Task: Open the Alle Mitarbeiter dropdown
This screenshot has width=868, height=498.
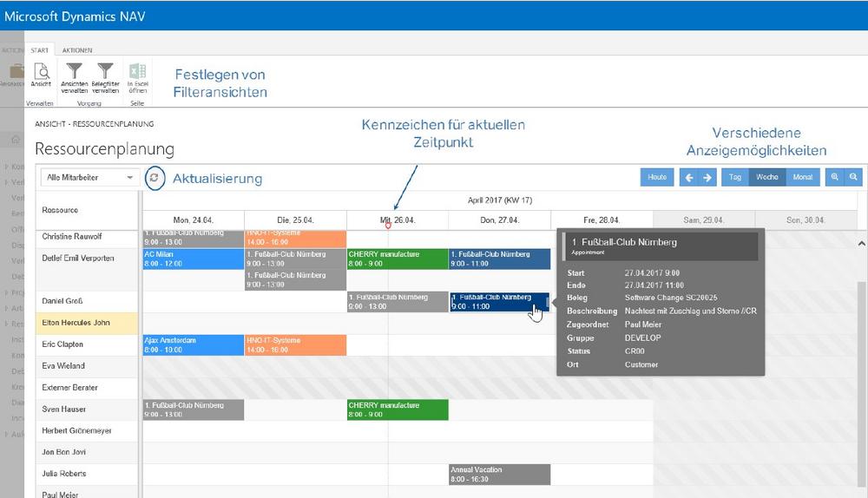Action: point(89,178)
